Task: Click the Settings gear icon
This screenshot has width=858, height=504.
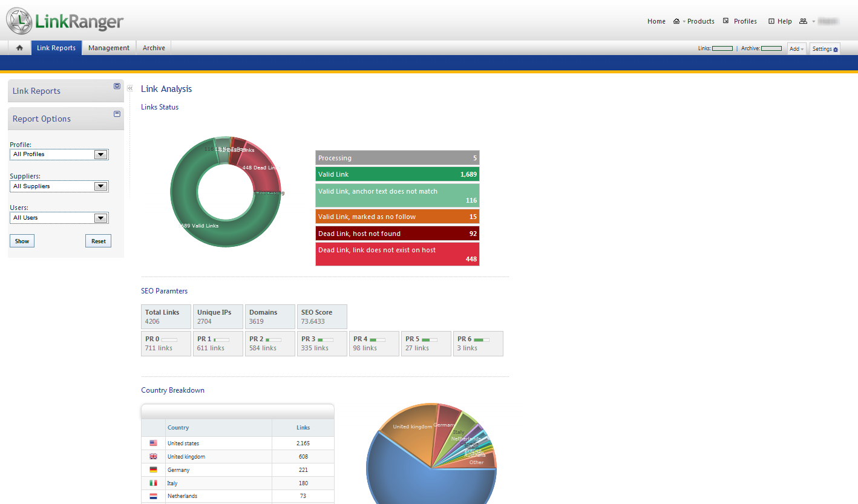Action: coord(836,49)
